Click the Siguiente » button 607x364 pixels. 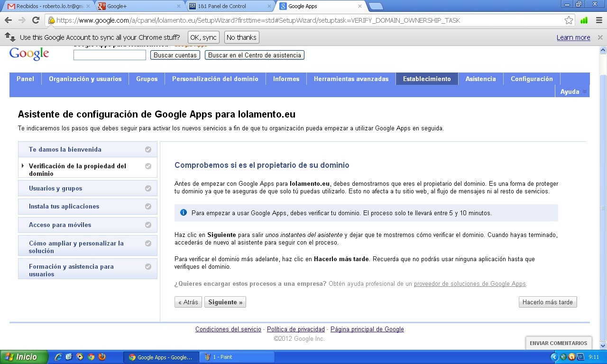(x=225, y=302)
